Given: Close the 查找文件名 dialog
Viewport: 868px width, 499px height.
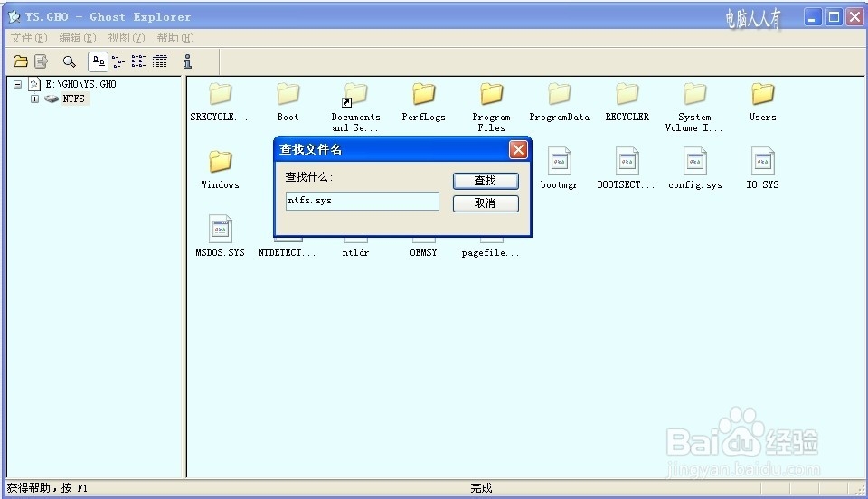Looking at the screenshot, I should 518,149.
